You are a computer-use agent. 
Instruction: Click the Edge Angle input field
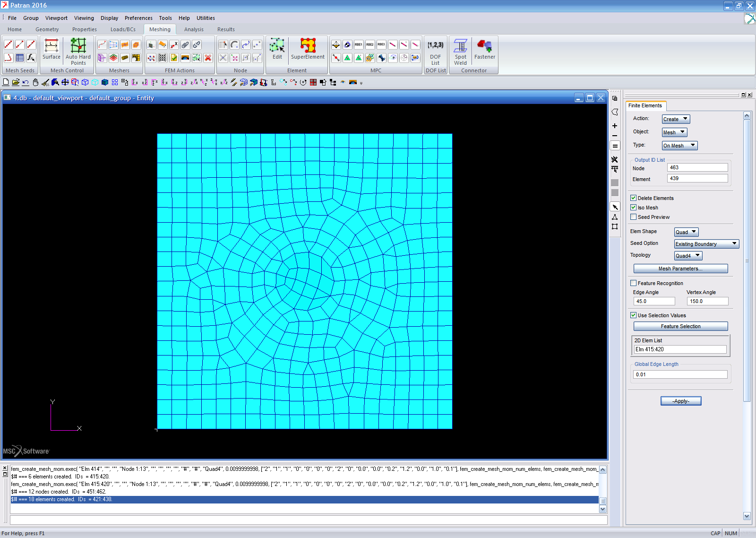(654, 301)
